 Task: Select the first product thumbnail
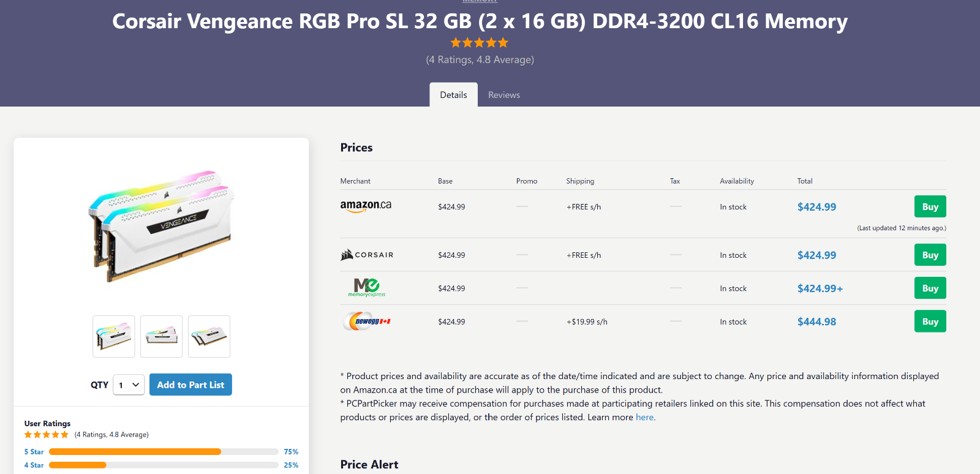114,336
